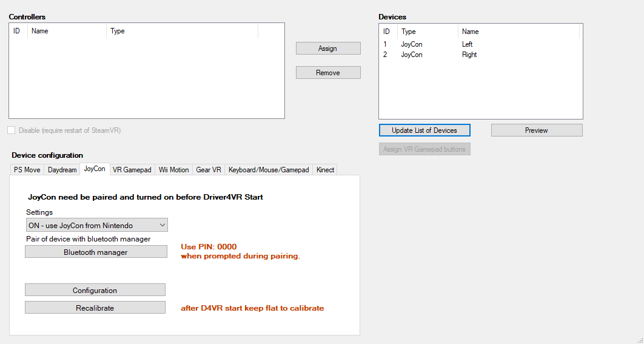Switch to the PS Move tab
Image resolution: width=644 pixels, height=344 pixels.
pyautogui.click(x=27, y=170)
